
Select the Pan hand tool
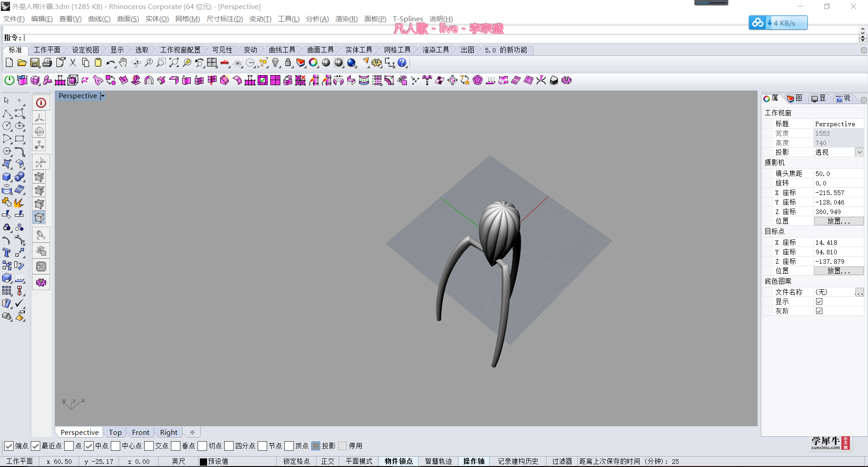point(123,63)
